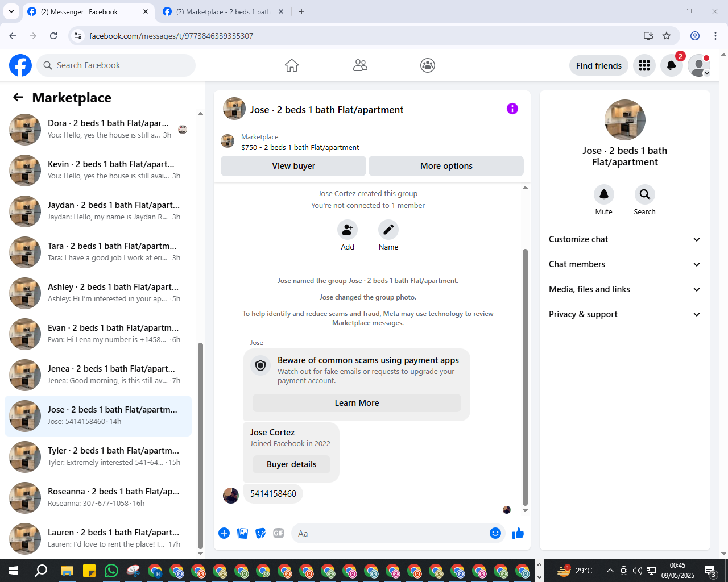
Task: Open the emoji picker in message box
Action: (495, 533)
